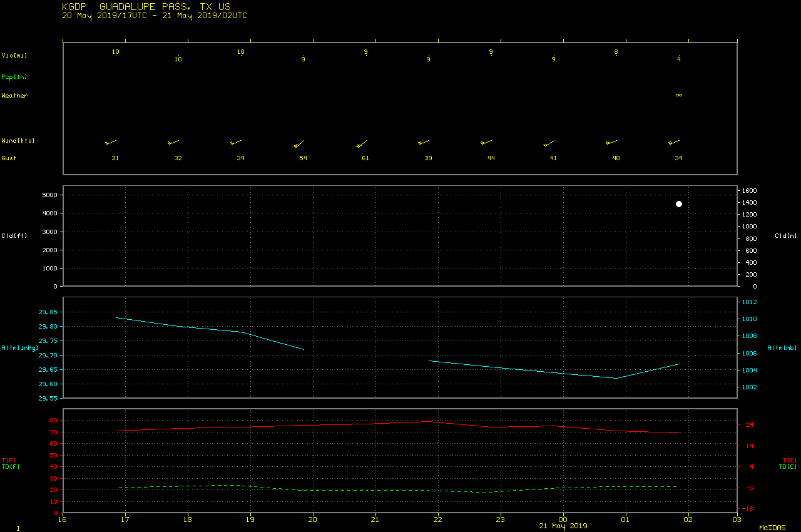801x532 pixels.
Task: Click the KGDP Guadalupe Pass station title
Action: [146, 6]
